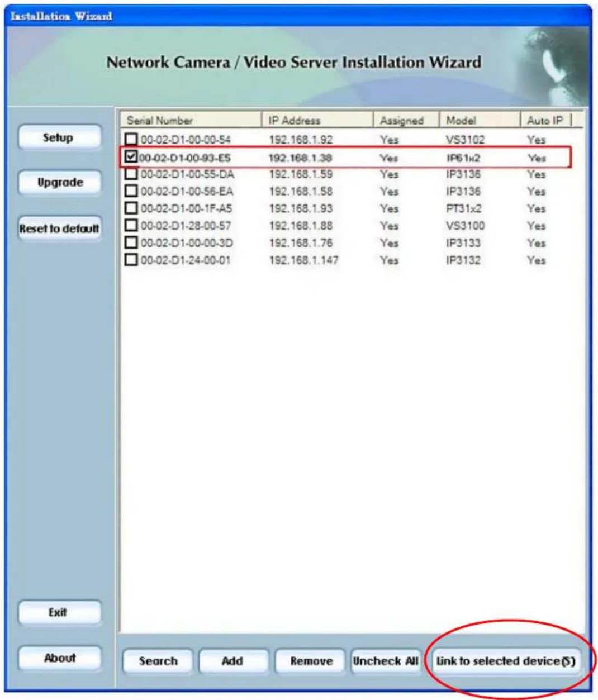The width and height of the screenshot is (598, 700).
Task: Select IP address 192.168.1.76
Action: point(300,244)
